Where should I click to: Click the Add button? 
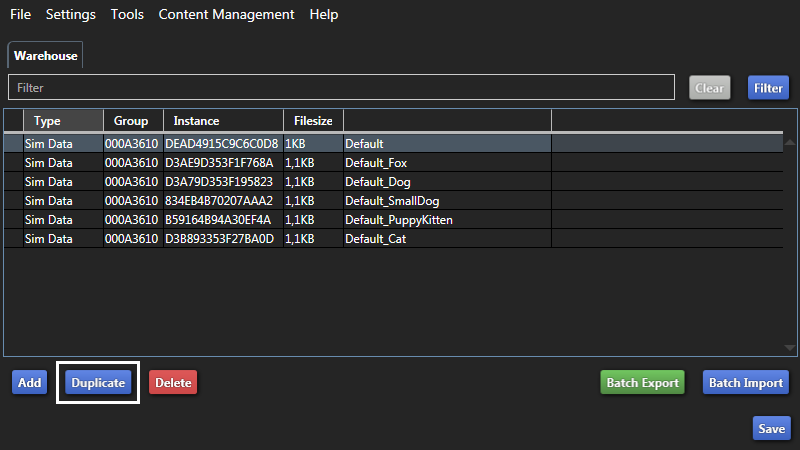(29, 383)
